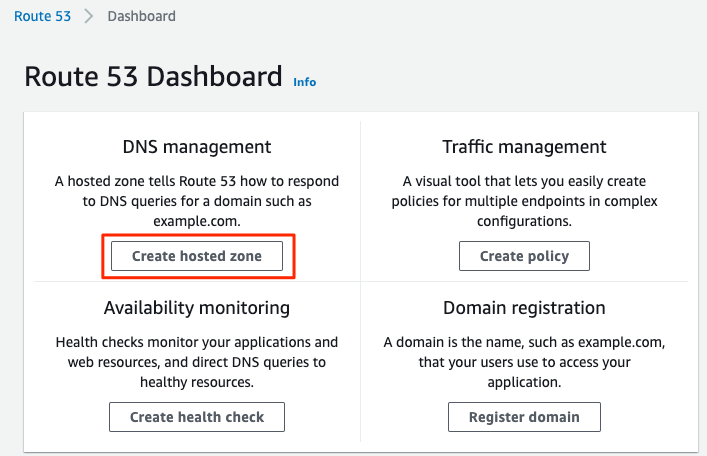
Task: Click the Create hosted zone button
Action: click(197, 256)
